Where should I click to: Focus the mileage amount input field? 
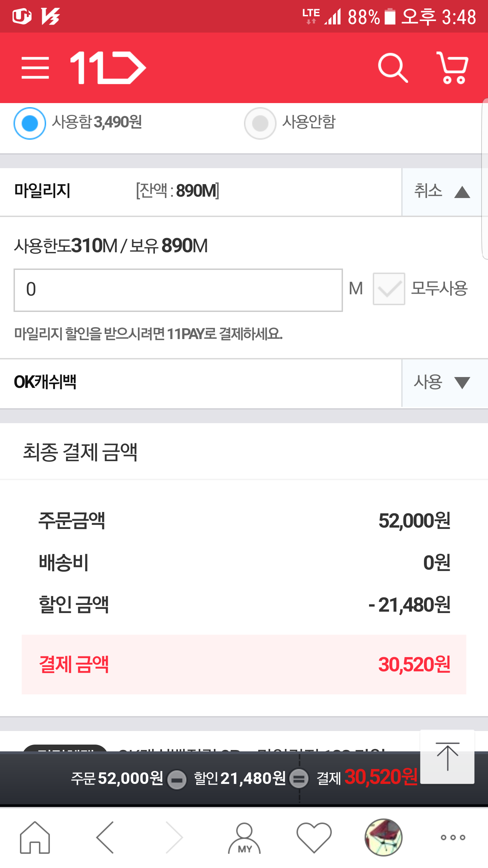(x=178, y=290)
